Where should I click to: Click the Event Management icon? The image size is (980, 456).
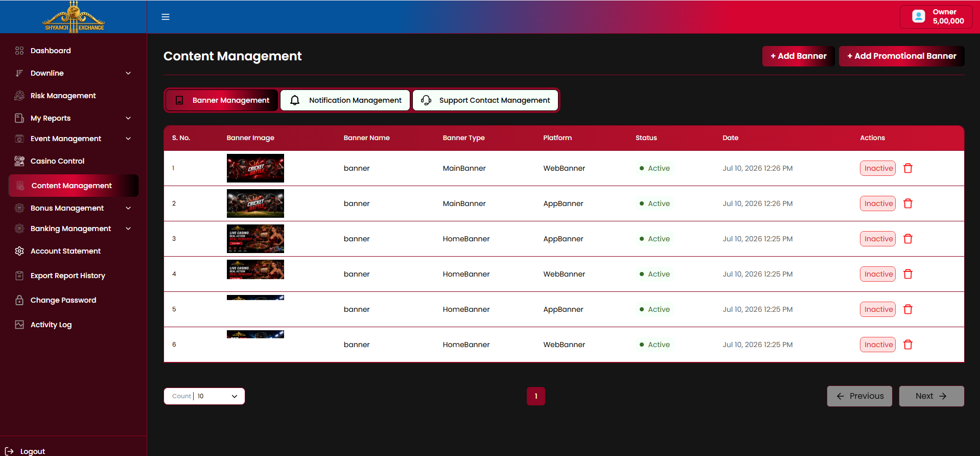point(19,139)
